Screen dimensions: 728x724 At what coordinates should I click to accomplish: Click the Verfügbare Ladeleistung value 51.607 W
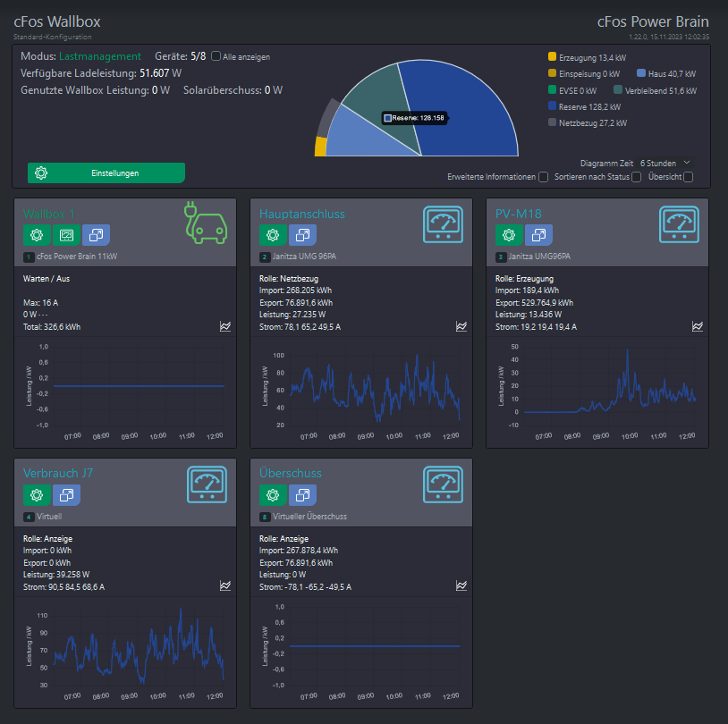tap(161, 73)
